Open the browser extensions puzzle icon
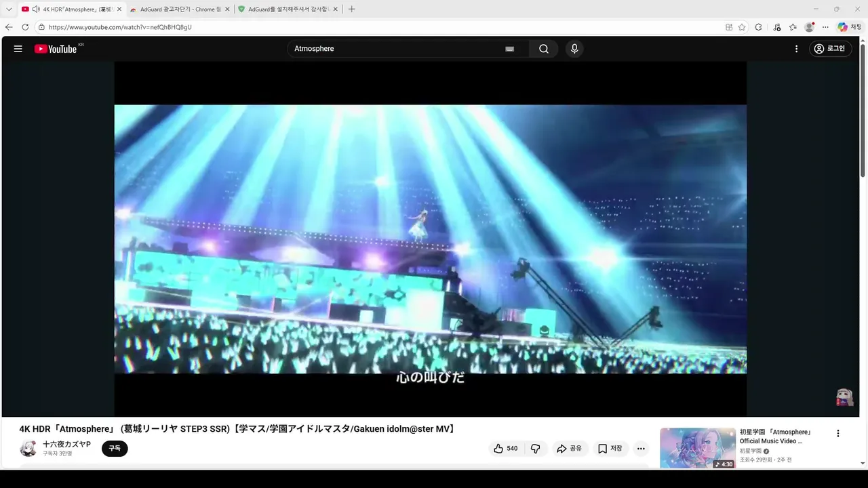The width and height of the screenshot is (868, 488). tap(758, 27)
